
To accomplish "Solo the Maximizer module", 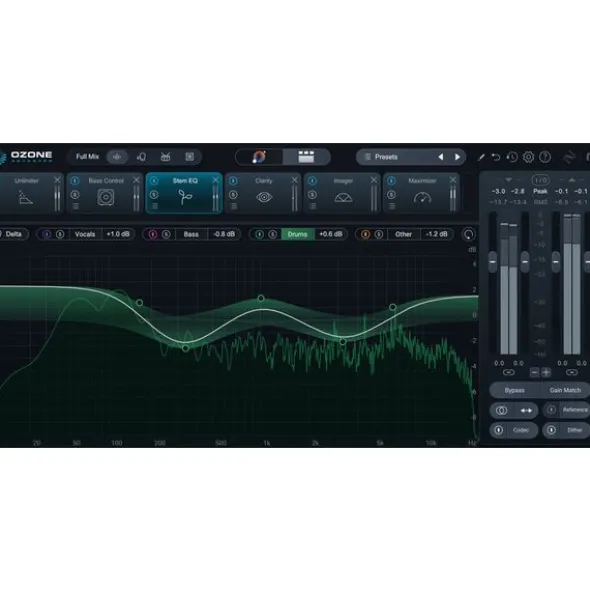I will (x=391, y=195).
